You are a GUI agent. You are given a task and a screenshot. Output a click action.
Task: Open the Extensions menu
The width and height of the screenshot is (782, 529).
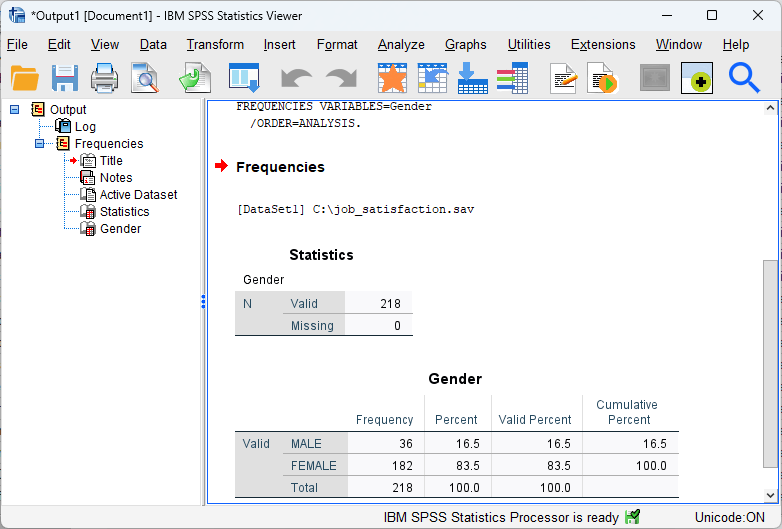click(x=603, y=44)
